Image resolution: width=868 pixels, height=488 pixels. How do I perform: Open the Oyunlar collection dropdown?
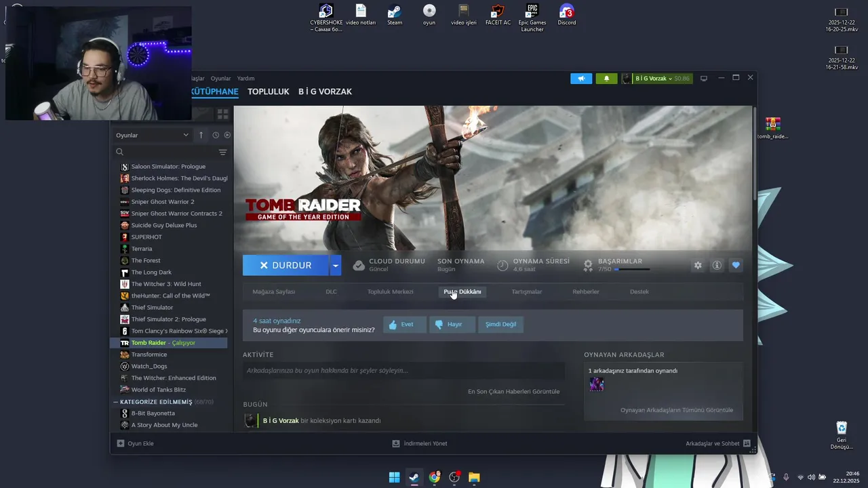click(152, 135)
